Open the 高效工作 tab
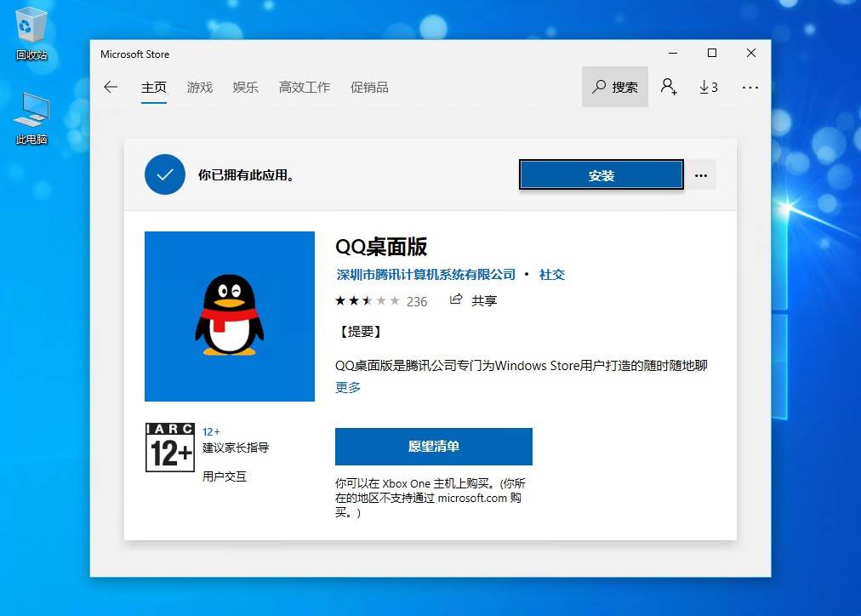Screen dimensions: 861x616 pyautogui.click(x=305, y=88)
